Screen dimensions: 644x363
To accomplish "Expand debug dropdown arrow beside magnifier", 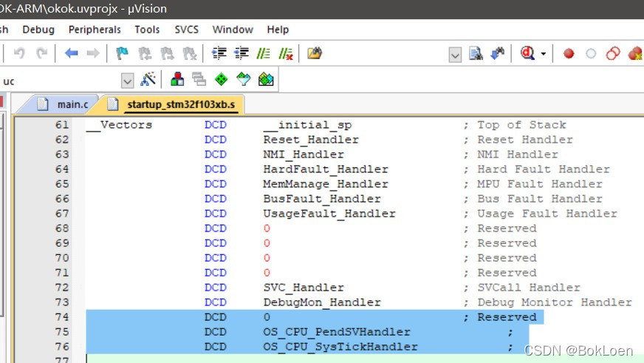I will click(x=544, y=54).
